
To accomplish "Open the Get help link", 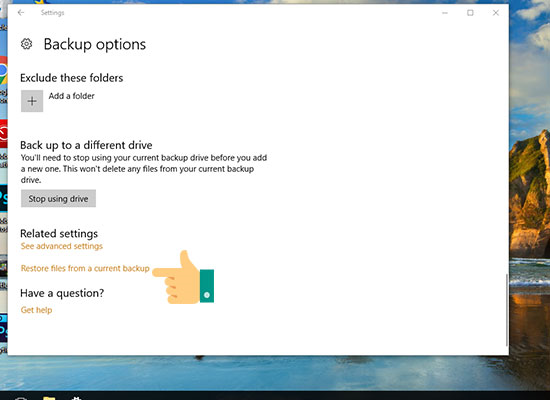I will (x=36, y=310).
